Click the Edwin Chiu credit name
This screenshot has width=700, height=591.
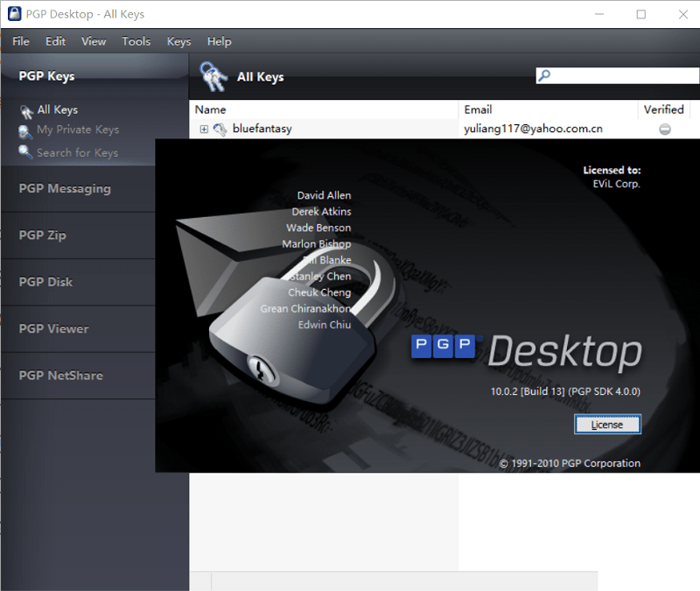click(325, 325)
